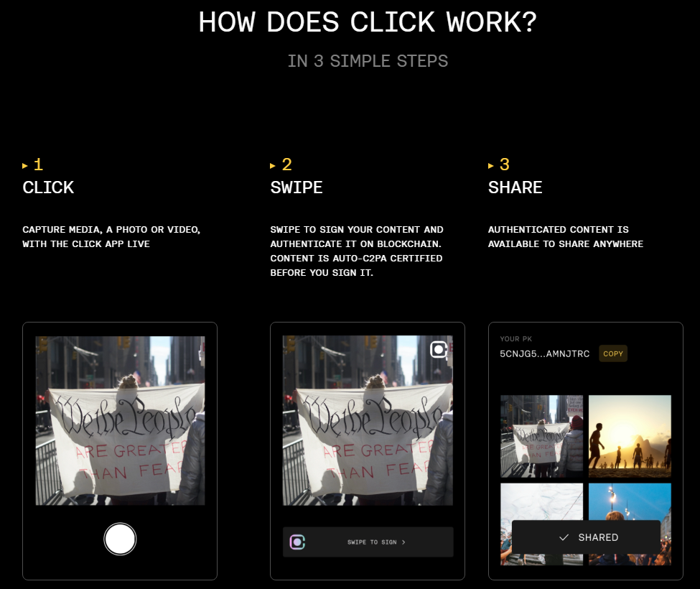The width and height of the screenshot is (700, 589).
Task: Click the SHARE step heading
Action: (515, 187)
